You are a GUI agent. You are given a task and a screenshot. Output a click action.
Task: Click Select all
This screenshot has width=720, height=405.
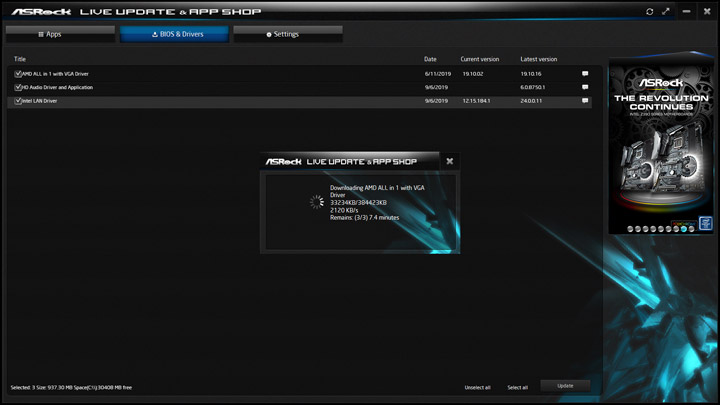click(518, 388)
